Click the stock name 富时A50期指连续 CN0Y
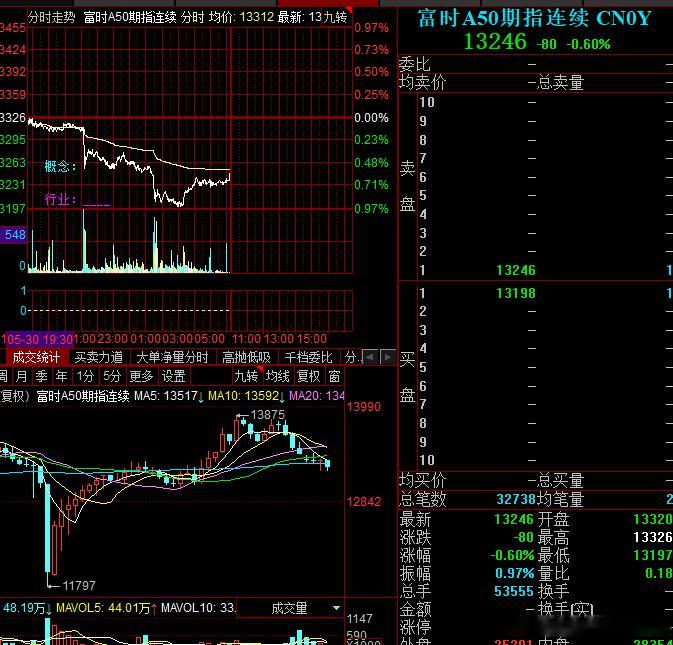The height and width of the screenshot is (645, 673). point(534,18)
